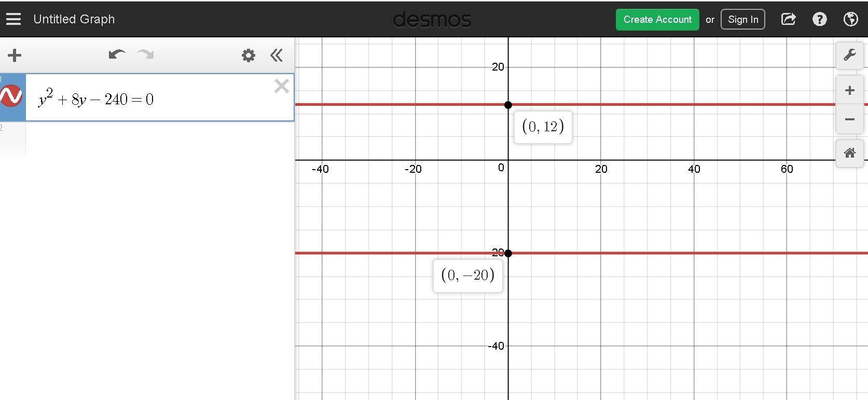Image resolution: width=868 pixels, height=400 pixels.
Task: Click the redo arrow
Action: click(x=146, y=55)
